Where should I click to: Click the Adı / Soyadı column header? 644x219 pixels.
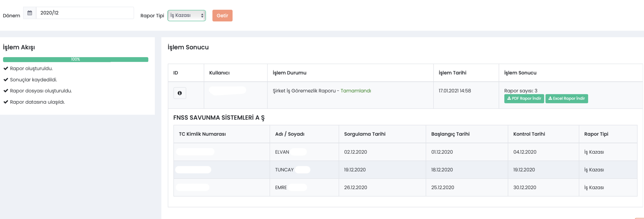(x=290, y=134)
